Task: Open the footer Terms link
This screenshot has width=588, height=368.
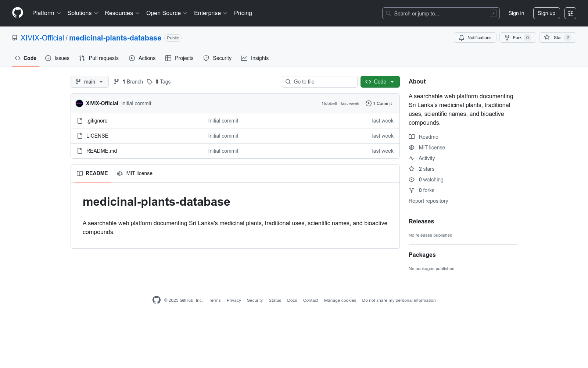Action: (x=215, y=300)
